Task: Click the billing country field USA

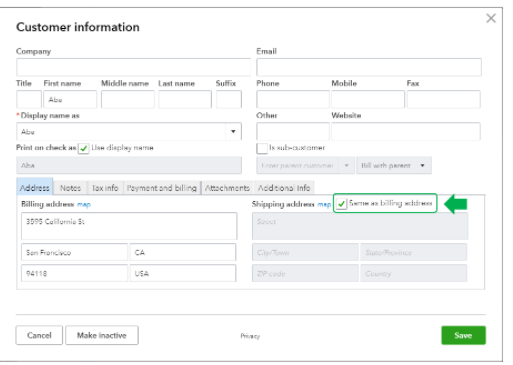Action: point(183,273)
